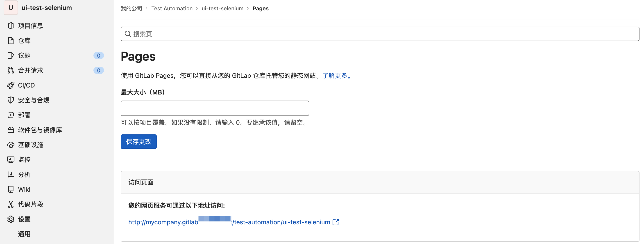The height and width of the screenshot is (244, 644).
Task: Open the Wiki sidebar item
Action: (24, 189)
